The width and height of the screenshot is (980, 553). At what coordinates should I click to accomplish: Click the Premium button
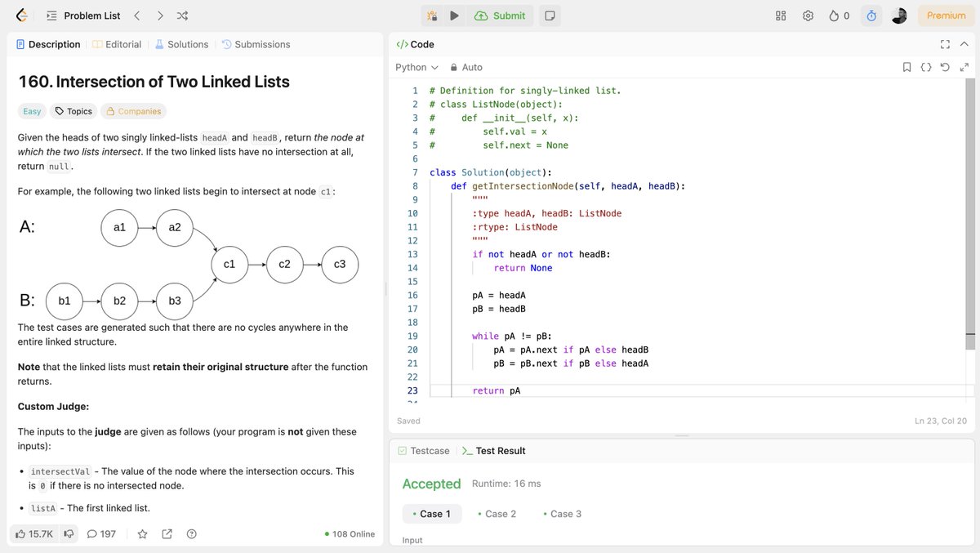click(x=947, y=16)
